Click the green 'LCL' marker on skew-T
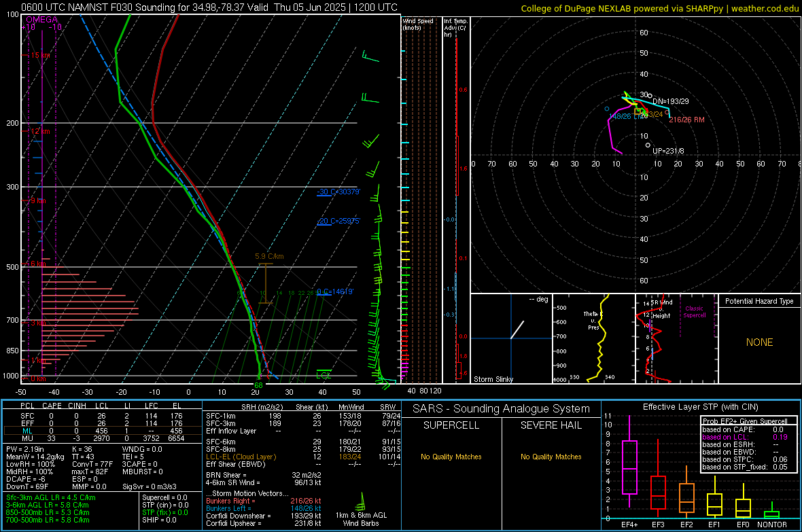802x532 pixels. [x=324, y=376]
